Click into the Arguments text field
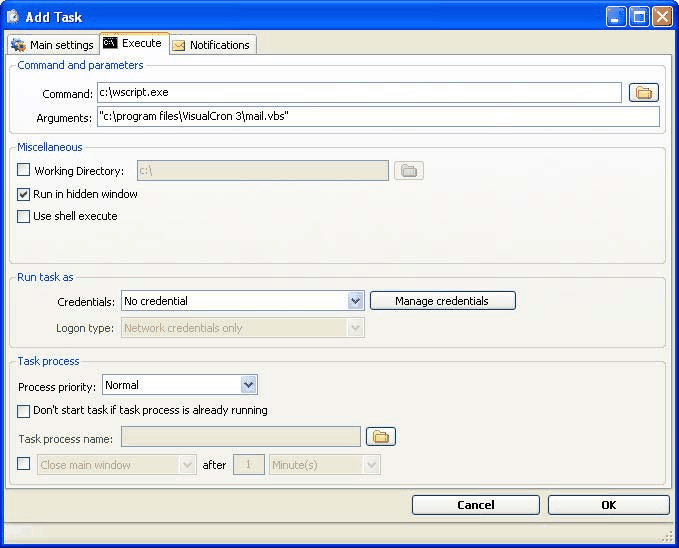Viewport: 679px width, 548px height. 378,117
